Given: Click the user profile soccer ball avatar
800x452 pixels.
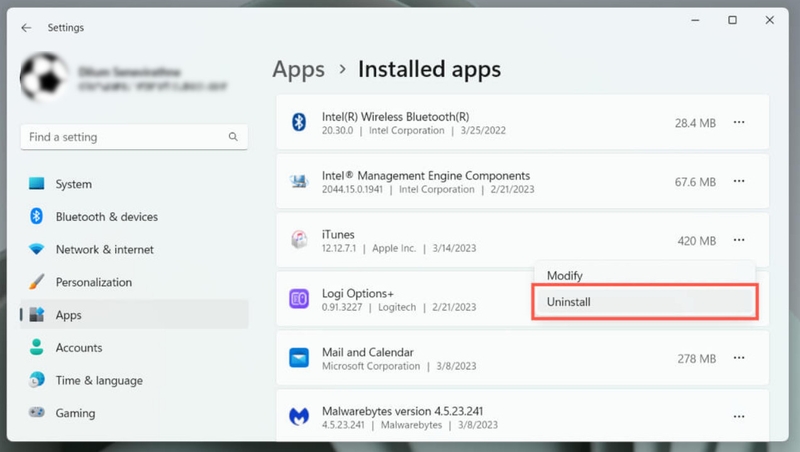Looking at the screenshot, I should click(44, 77).
